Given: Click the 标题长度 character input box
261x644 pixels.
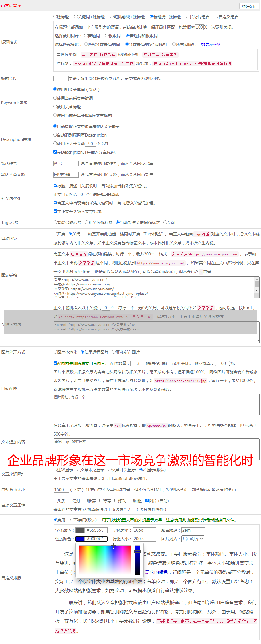Looking at the screenshot, I should 61,78.
